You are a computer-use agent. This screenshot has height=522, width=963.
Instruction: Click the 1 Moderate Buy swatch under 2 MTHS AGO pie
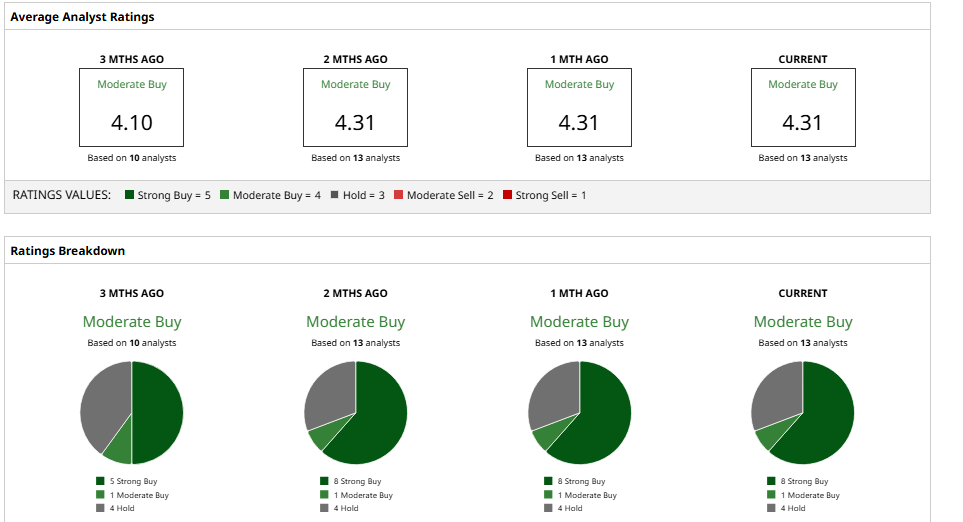[x=325, y=495]
